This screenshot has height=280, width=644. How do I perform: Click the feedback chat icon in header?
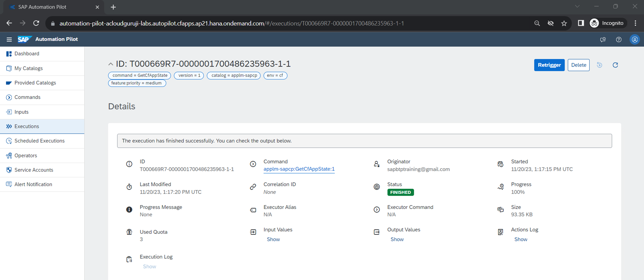click(603, 40)
